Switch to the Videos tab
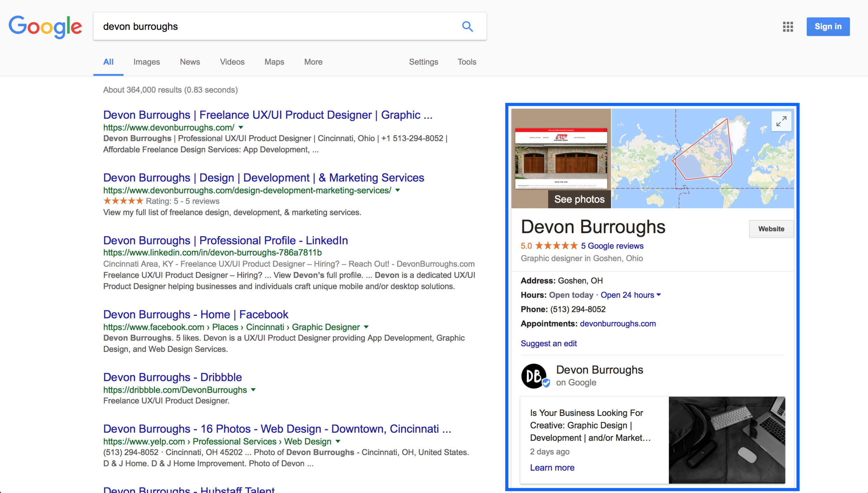The height and width of the screenshot is (493, 868). click(x=232, y=62)
